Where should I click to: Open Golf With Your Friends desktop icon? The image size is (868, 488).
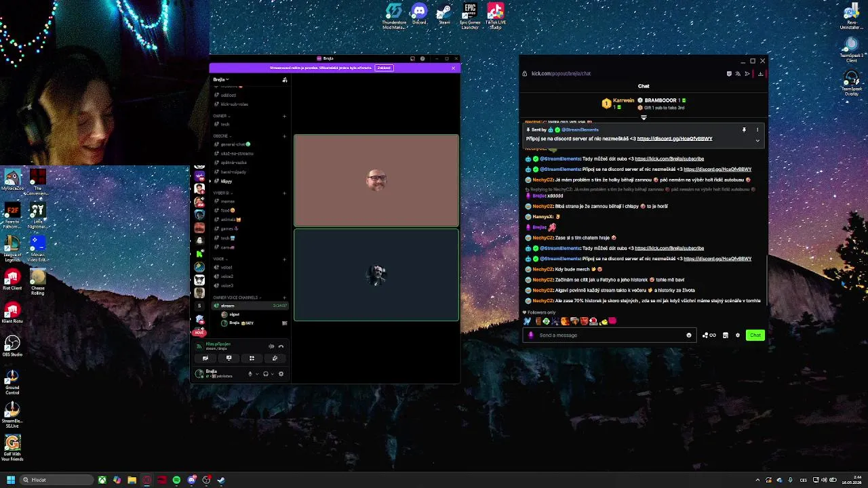pyautogui.click(x=12, y=448)
